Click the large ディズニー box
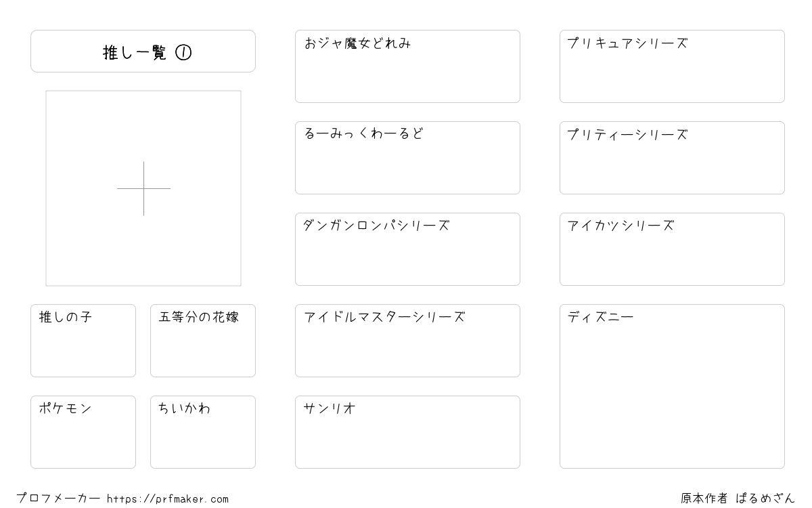 672,386
